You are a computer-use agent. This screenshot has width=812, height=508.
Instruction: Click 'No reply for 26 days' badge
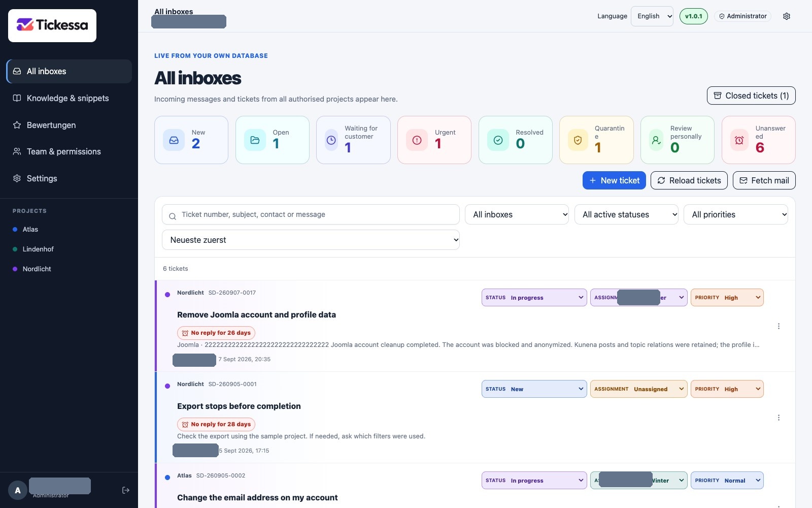click(x=216, y=333)
